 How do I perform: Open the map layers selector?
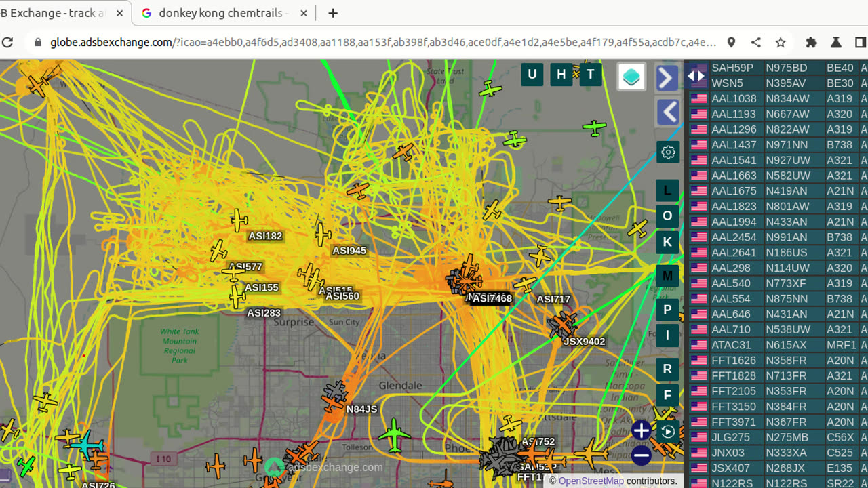click(x=631, y=77)
